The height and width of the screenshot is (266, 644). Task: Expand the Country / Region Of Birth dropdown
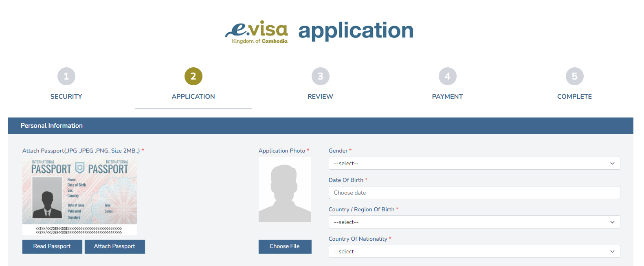coord(474,222)
